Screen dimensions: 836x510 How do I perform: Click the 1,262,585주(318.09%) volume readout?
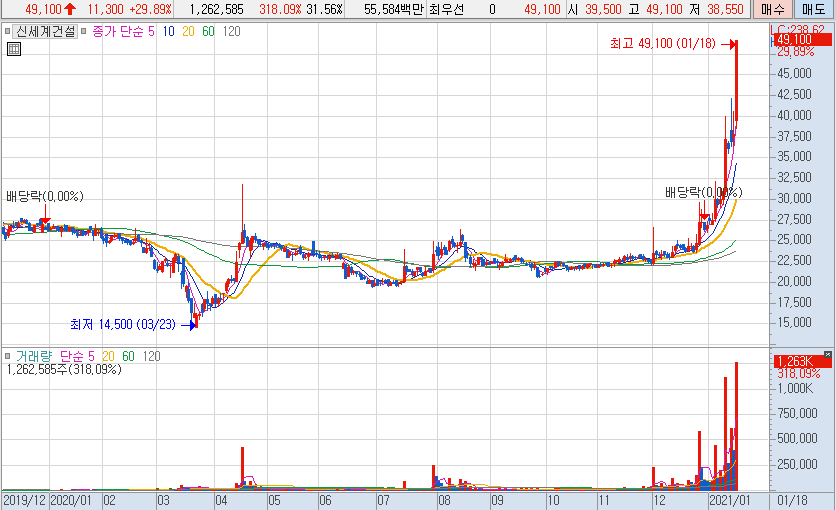click(64, 369)
